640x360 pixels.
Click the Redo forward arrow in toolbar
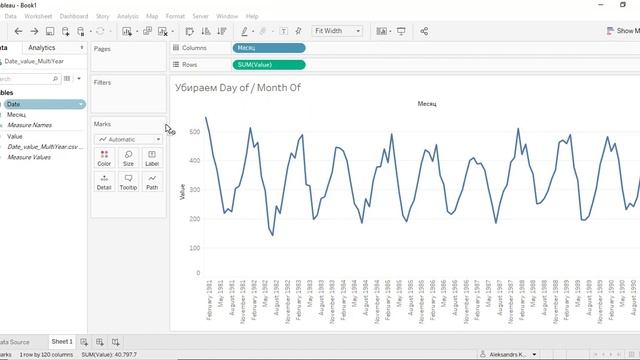click(x=34, y=31)
